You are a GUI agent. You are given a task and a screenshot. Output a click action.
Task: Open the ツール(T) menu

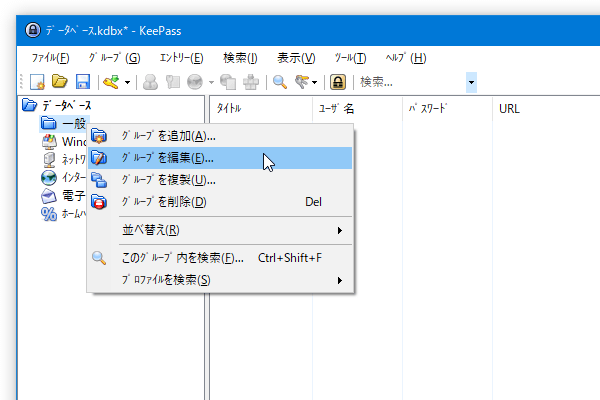point(350,58)
